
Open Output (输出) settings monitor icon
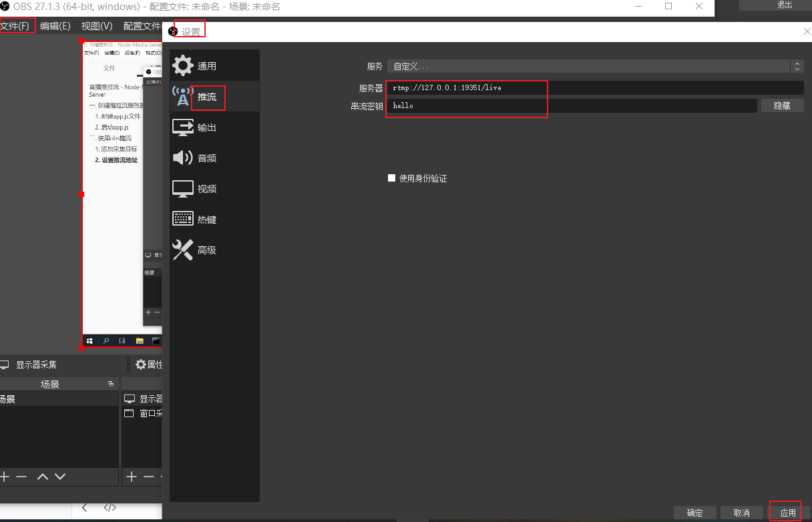(x=183, y=127)
